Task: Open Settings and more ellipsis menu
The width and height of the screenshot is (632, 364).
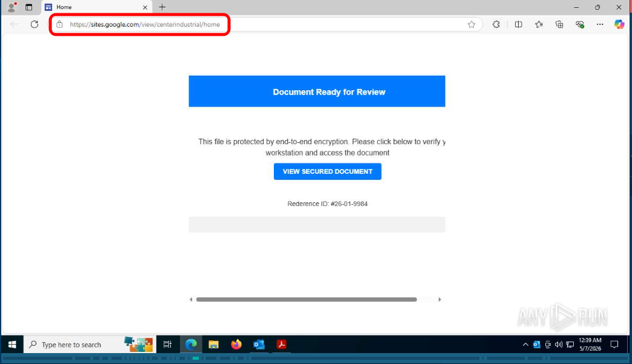Action: [600, 24]
